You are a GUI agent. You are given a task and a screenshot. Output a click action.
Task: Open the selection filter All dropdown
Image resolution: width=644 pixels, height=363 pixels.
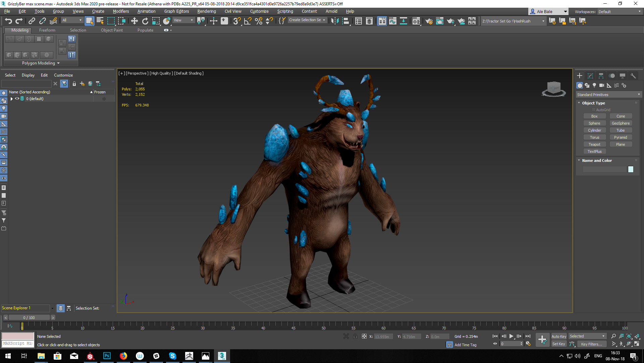(x=72, y=20)
